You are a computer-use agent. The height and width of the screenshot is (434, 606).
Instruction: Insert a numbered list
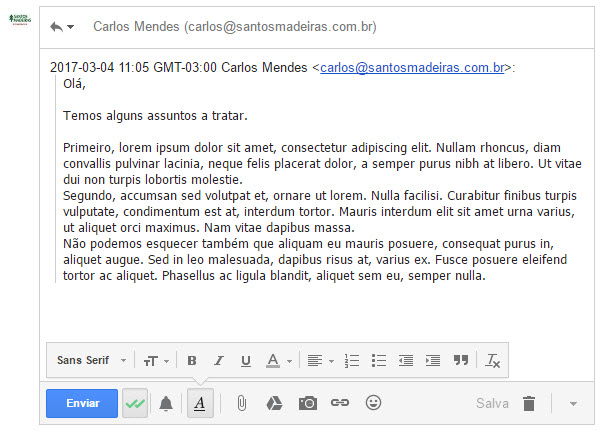(351, 360)
